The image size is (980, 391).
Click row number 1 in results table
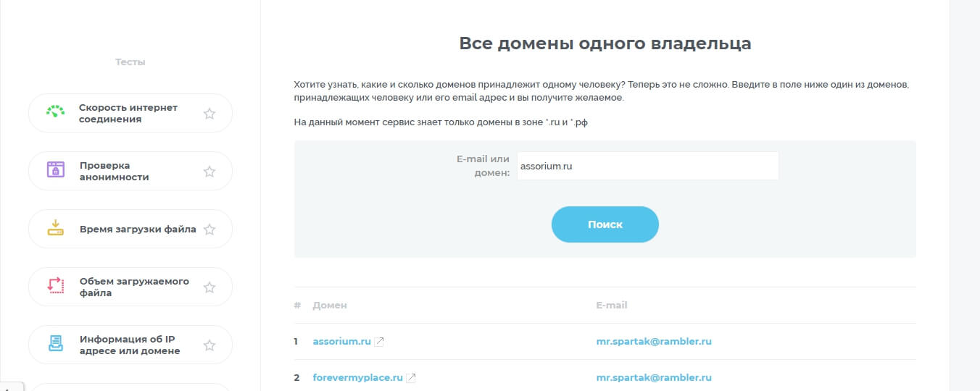(296, 341)
